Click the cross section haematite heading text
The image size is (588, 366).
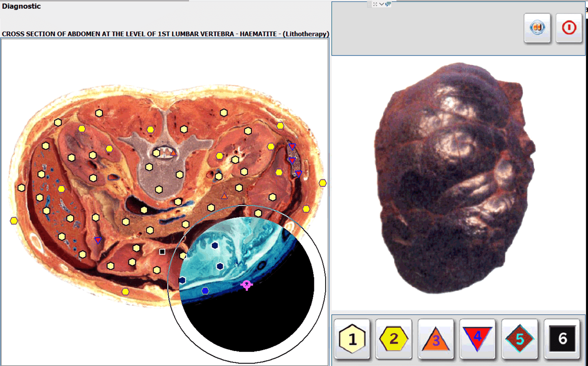click(x=165, y=34)
